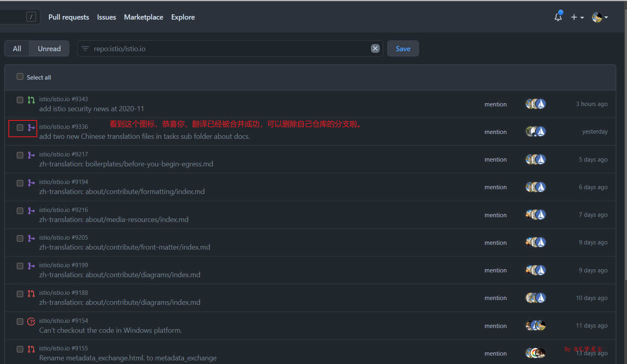Click participant avatars on #9199 row
The image size is (627, 364).
coord(536,270)
